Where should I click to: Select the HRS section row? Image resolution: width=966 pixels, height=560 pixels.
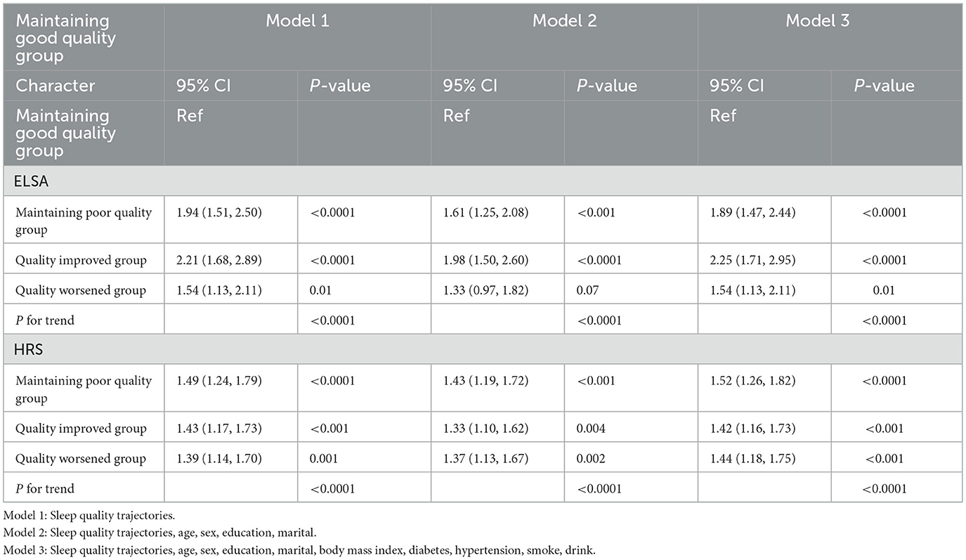click(483, 349)
